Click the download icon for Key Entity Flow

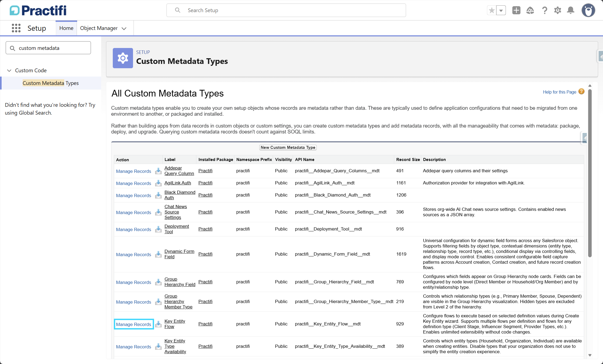[x=158, y=324]
